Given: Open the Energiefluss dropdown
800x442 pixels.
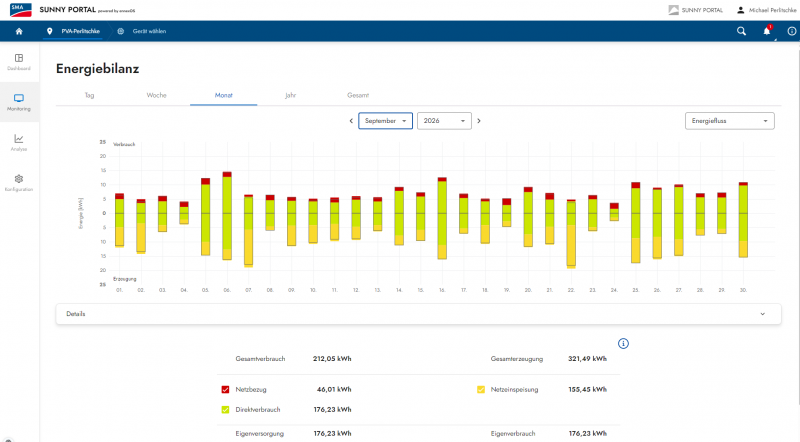Looking at the screenshot, I should pos(730,121).
